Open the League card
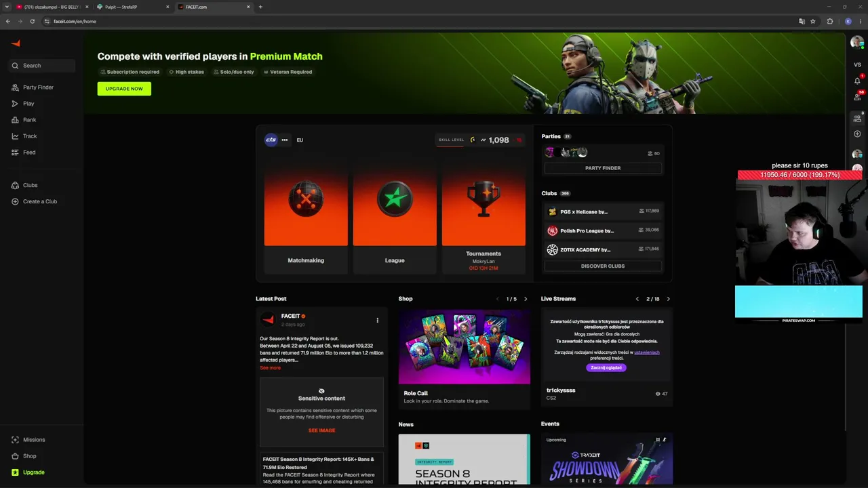The width and height of the screenshot is (868, 488). pyautogui.click(x=395, y=218)
